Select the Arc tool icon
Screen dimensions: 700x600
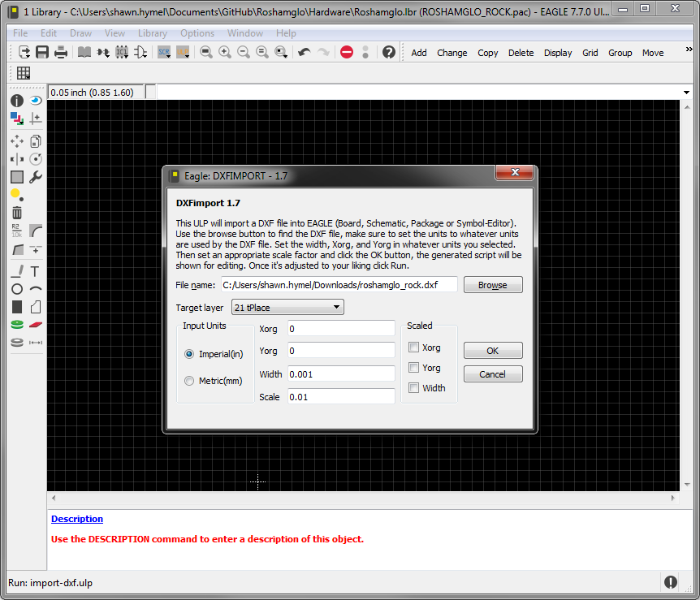(x=36, y=289)
